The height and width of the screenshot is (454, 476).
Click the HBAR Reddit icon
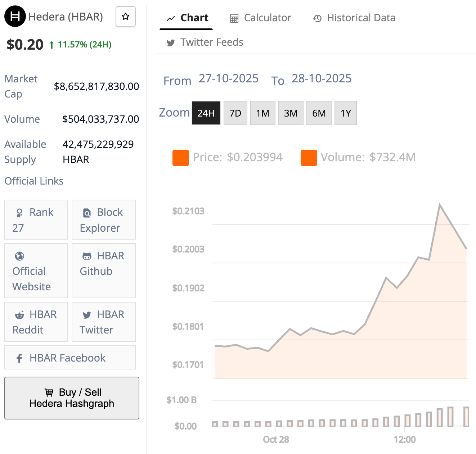tap(19, 315)
